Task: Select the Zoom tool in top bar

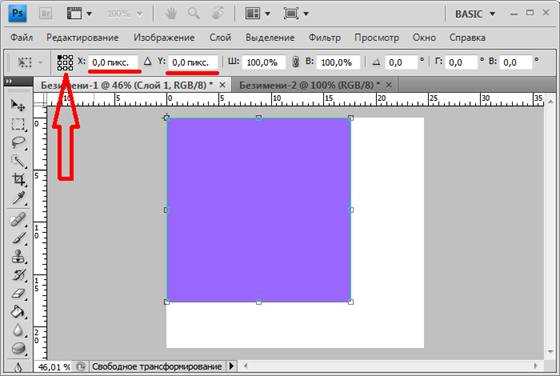Action: [x=194, y=14]
